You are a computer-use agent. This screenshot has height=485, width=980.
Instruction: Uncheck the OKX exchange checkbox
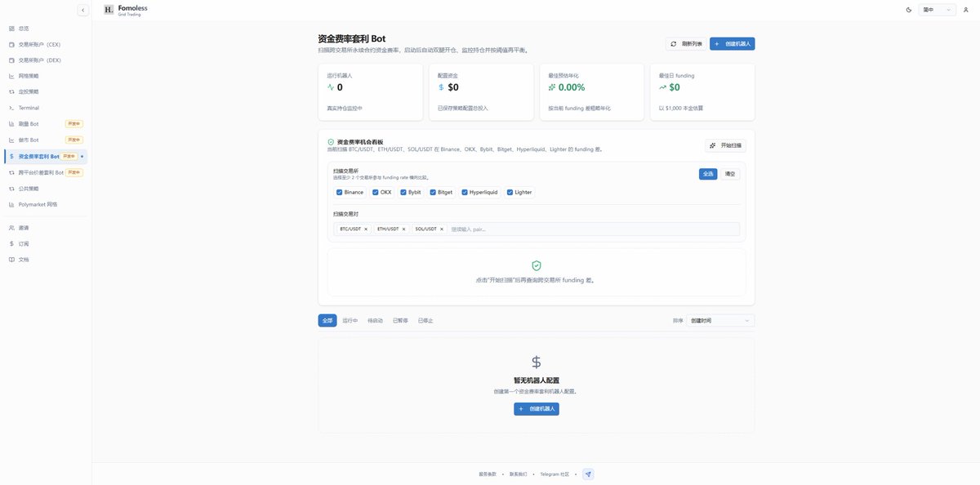point(376,193)
